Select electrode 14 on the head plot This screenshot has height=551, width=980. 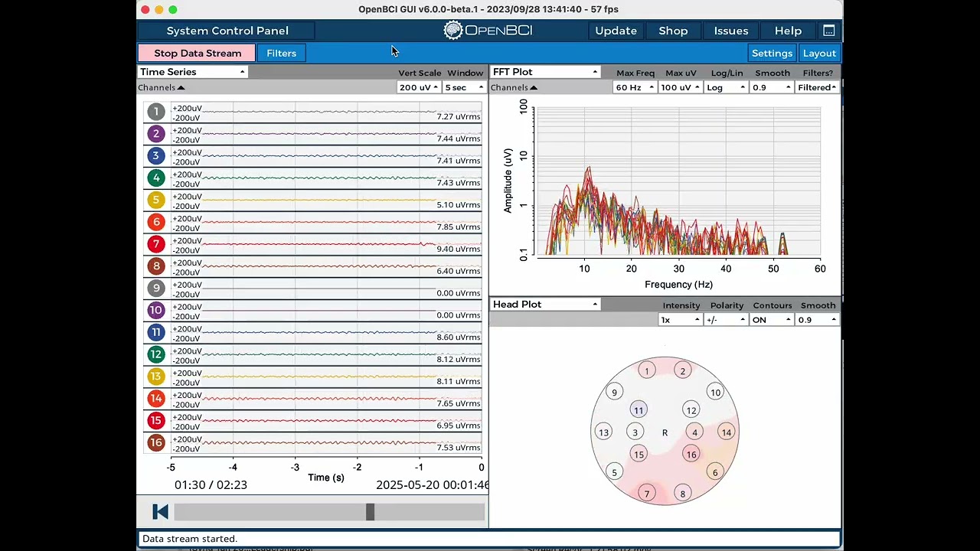coord(727,432)
